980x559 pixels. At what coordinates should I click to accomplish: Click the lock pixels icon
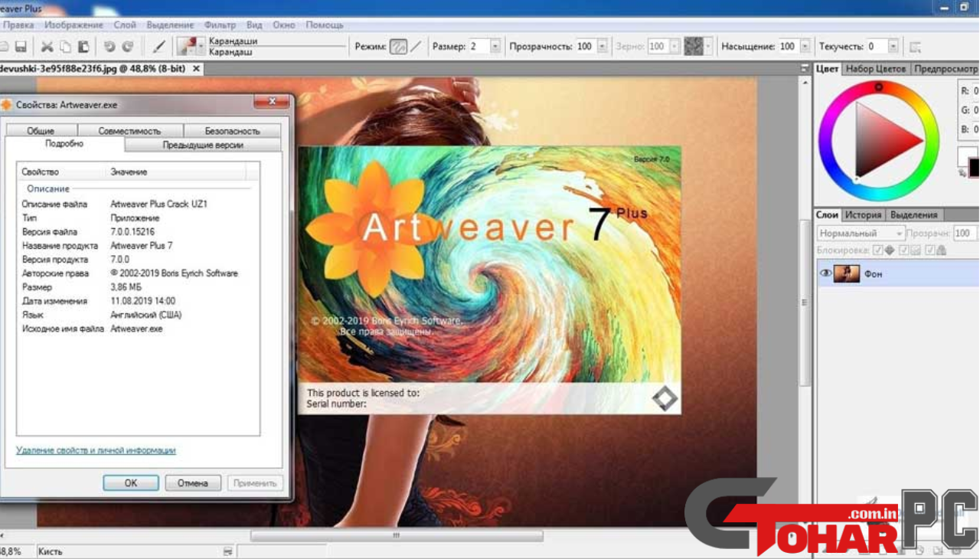tap(916, 250)
